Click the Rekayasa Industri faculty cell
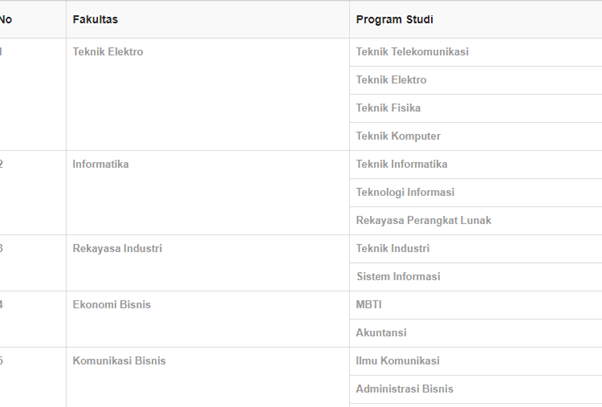Screen dimensions: 602x407 pos(208,263)
